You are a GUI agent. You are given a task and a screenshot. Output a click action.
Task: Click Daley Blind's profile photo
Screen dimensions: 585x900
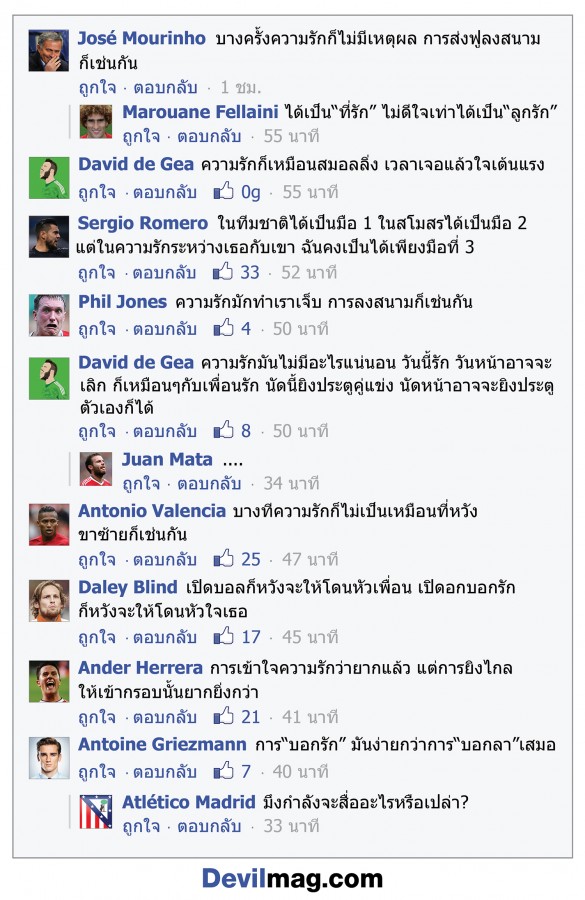[49, 600]
